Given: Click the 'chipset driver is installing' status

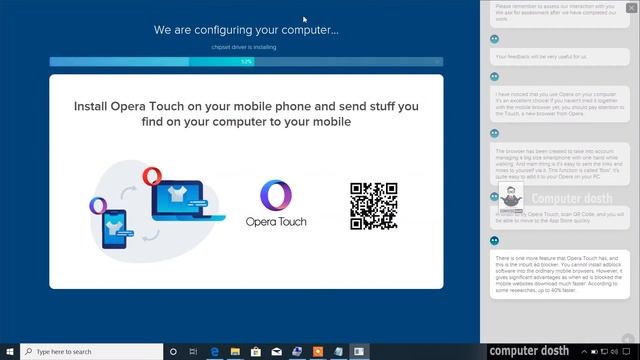Looking at the screenshot, I should pos(244,47).
